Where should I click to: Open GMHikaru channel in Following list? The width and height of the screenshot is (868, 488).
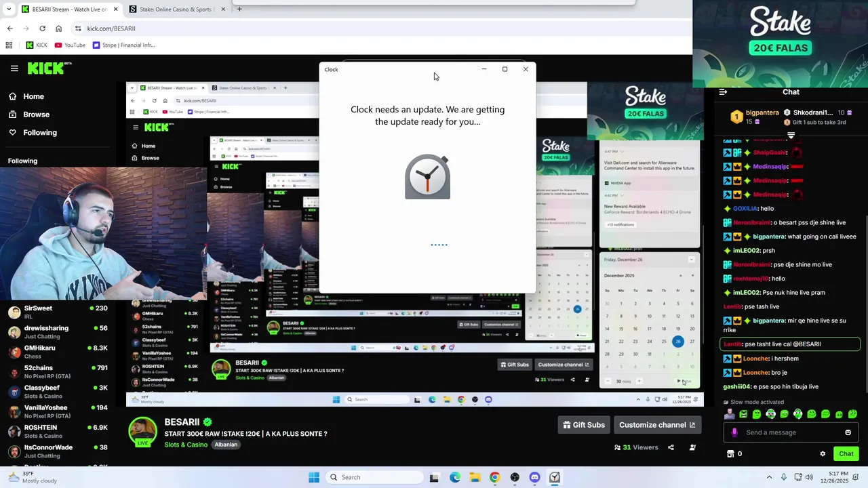tap(58, 352)
